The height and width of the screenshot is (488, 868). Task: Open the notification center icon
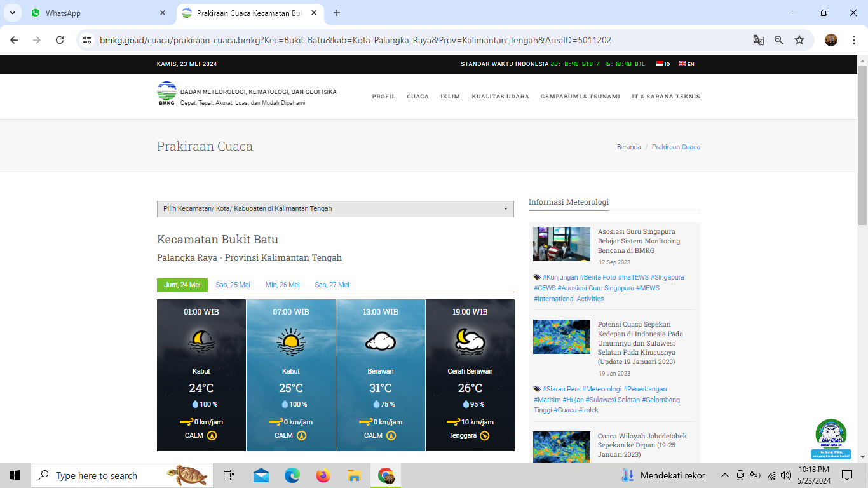(x=846, y=475)
